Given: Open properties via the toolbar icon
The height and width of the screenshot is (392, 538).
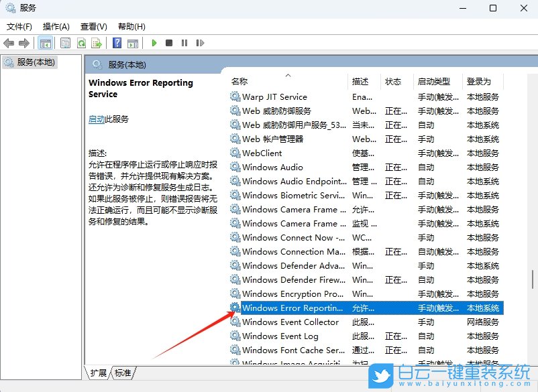Looking at the screenshot, I should click(64, 42).
